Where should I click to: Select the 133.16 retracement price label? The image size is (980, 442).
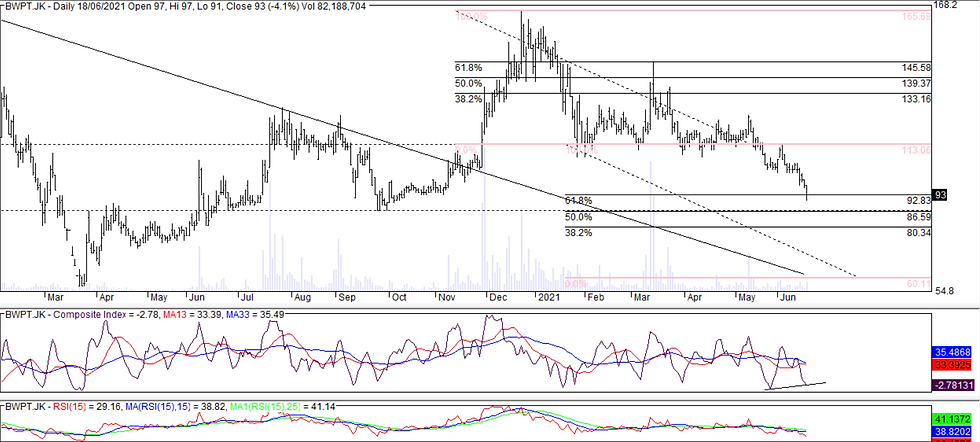point(918,99)
